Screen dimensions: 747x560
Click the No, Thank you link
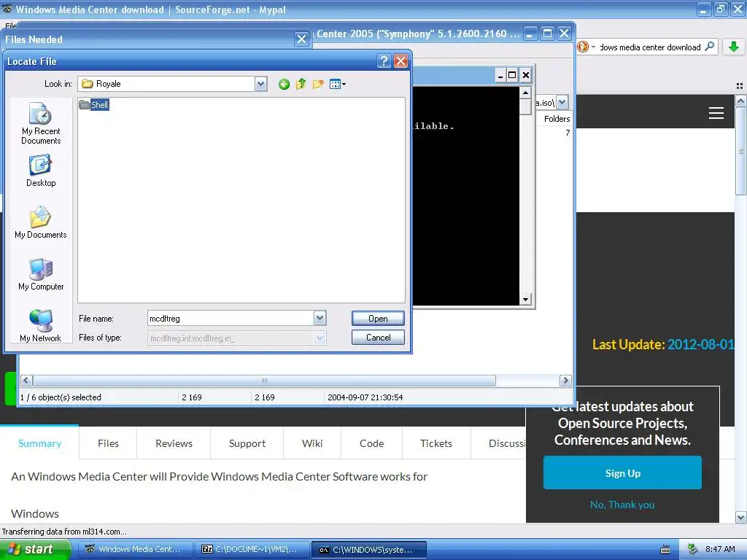[622, 505]
